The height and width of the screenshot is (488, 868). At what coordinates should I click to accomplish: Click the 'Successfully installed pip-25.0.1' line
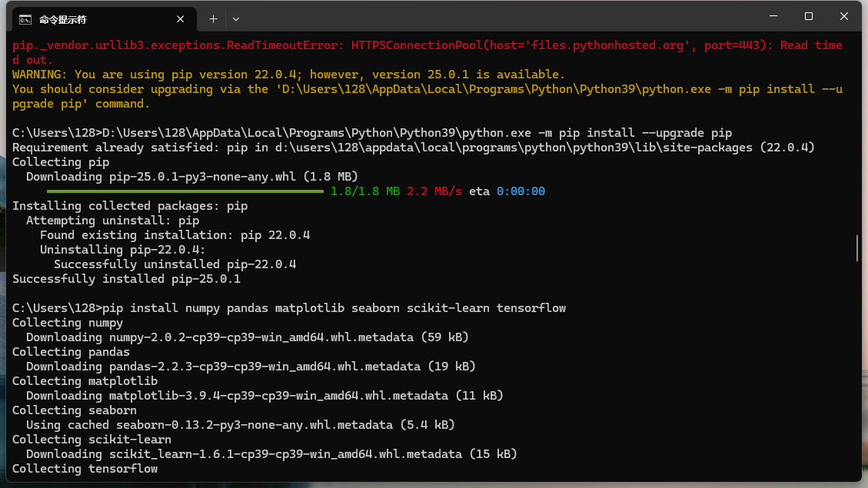[x=126, y=279]
